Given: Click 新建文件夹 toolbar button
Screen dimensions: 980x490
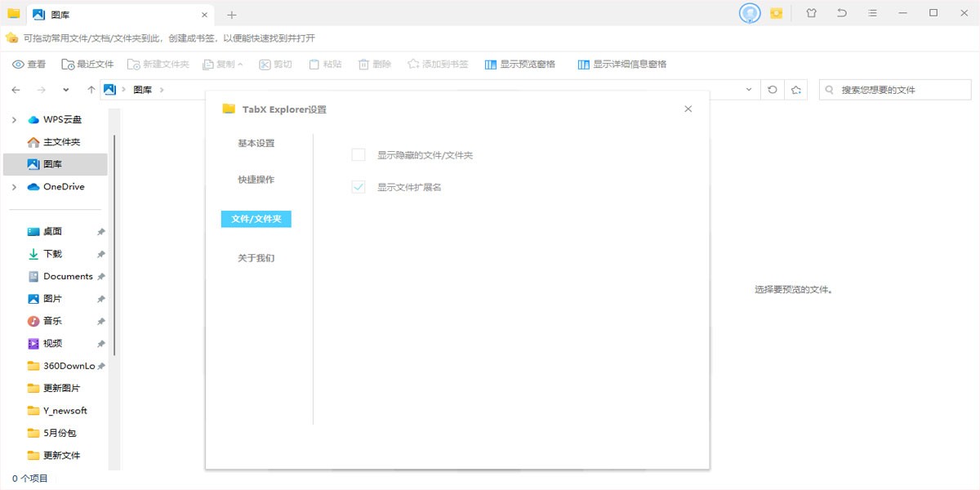Looking at the screenshot, I should 158,65.
